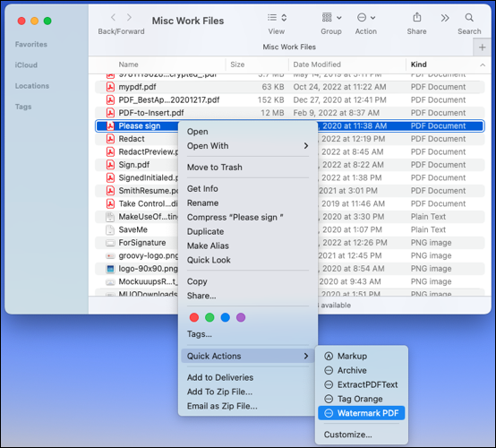Sort by Date Modified column header

317,65
